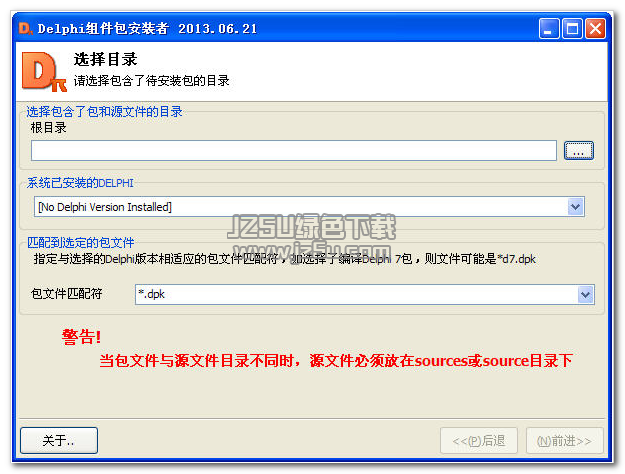
Task: Minimize the Delphi package installer window
Action: (x=549, y=29)
